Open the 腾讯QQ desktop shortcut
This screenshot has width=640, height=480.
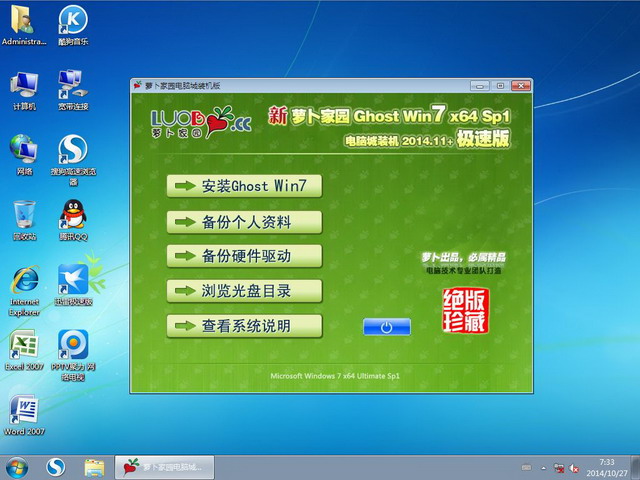coord(73,220)
